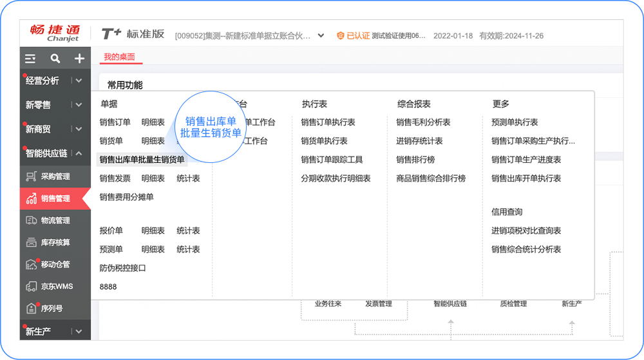The height and width of the screenshot is (360, 644).
Task: Open 销售订单采购生产执行 report
Action: [x=533, y=141]
